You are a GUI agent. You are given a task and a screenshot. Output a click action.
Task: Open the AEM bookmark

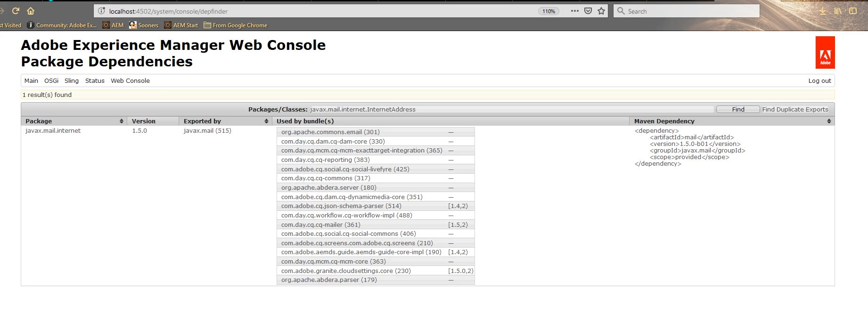tap(113, 25)
